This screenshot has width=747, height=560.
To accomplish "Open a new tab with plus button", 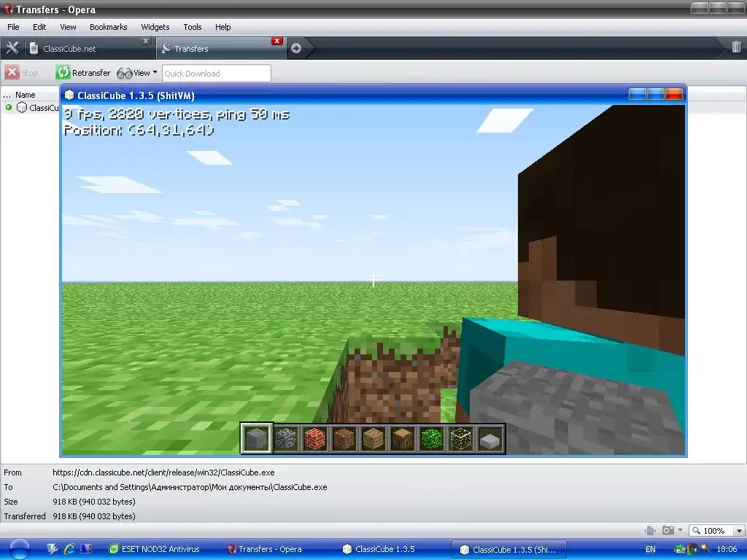I will click(296, 48).
